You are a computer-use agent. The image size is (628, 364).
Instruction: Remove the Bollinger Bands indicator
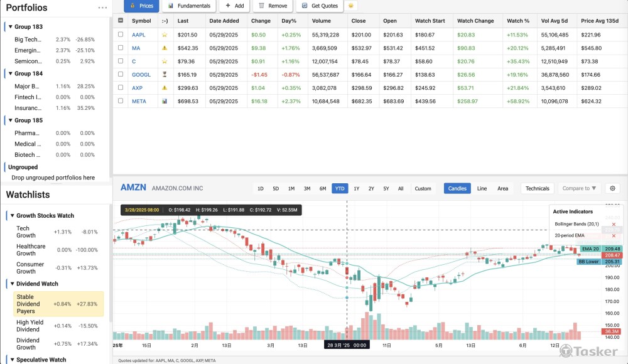tap(614, 224)
